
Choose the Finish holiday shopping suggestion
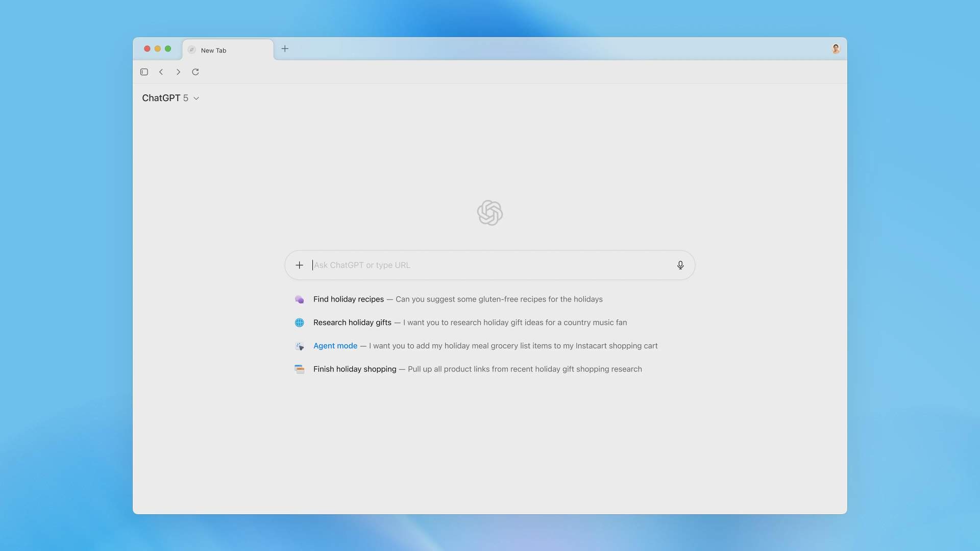(x=355, y=369)
